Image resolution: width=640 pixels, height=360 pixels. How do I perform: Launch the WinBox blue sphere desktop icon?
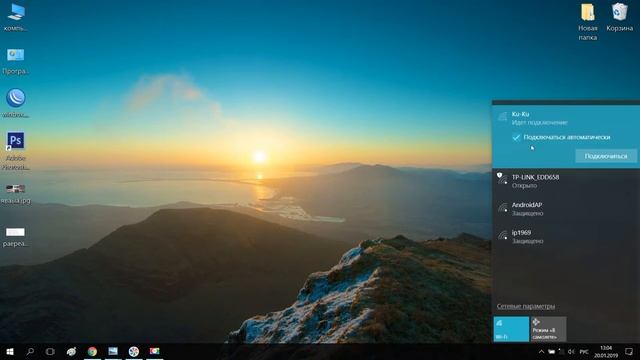click(16, 103)
